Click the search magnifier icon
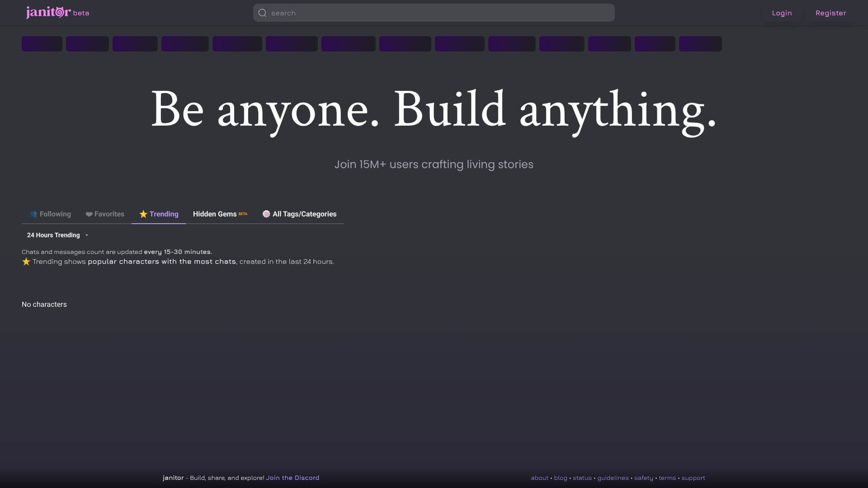 pyautogui.click(x=262, y=13)
